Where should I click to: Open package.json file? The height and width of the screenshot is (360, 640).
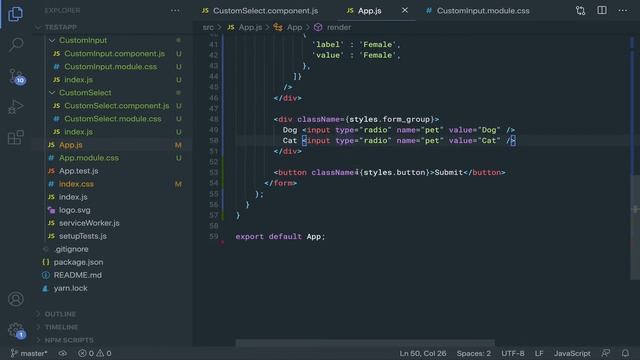click(x=78, y=262)
